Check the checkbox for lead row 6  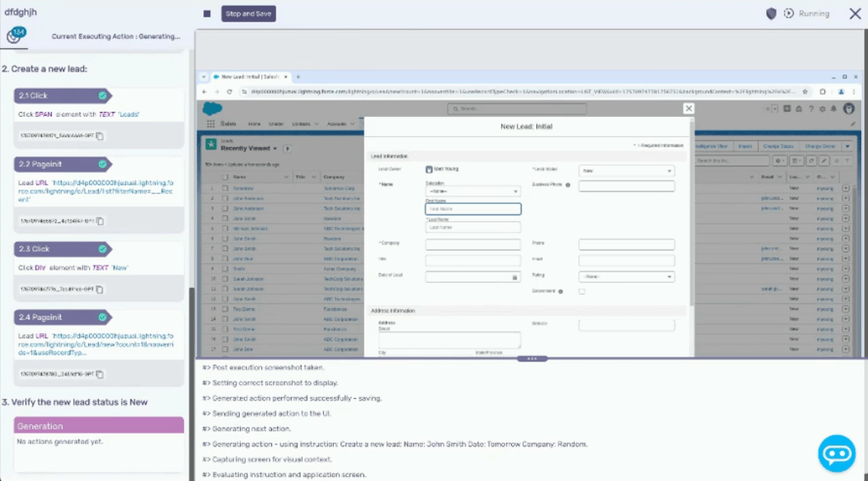(x=225, y=239)
